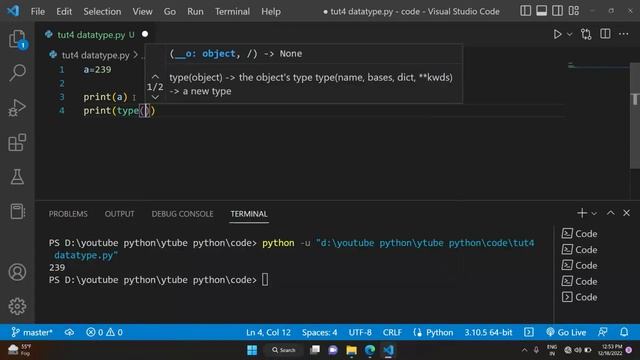Click line 4 print(type()) code
Viewport: 640px width, 360px height.
coord(119,111)
